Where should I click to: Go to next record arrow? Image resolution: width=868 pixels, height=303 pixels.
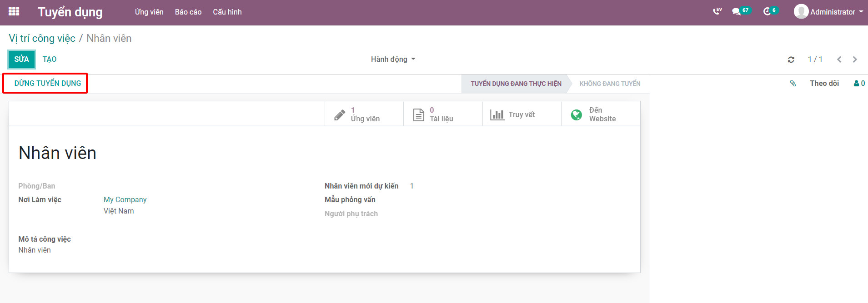pos(855,60)
